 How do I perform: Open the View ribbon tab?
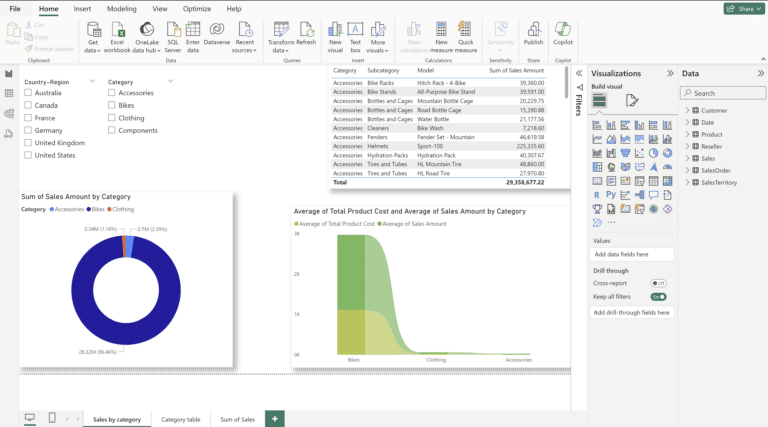pyautogui.click(x=160, y=9)
